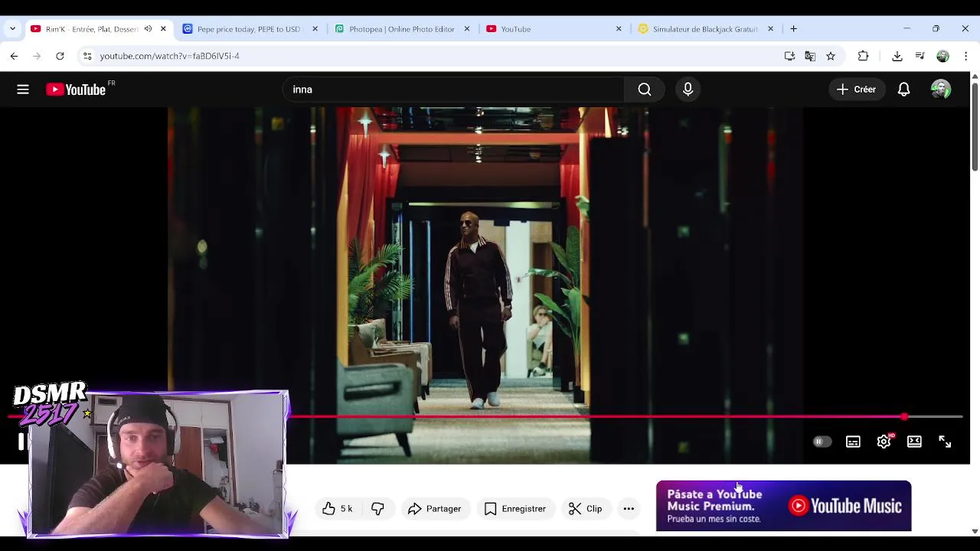Reload the current page
Image resolution: width=980 pixels, height=551 pixels.
pyautogui.click(x=60, y=56)
